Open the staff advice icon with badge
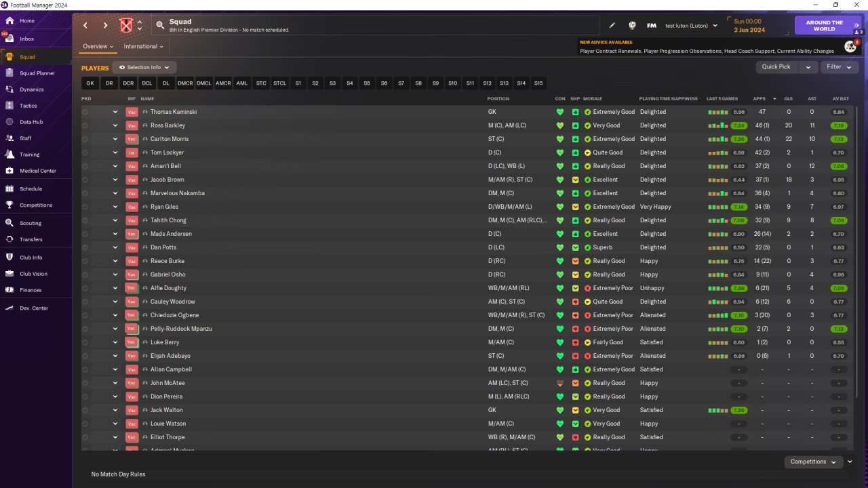Screen dimensions: 868x488 coord(850,46)
